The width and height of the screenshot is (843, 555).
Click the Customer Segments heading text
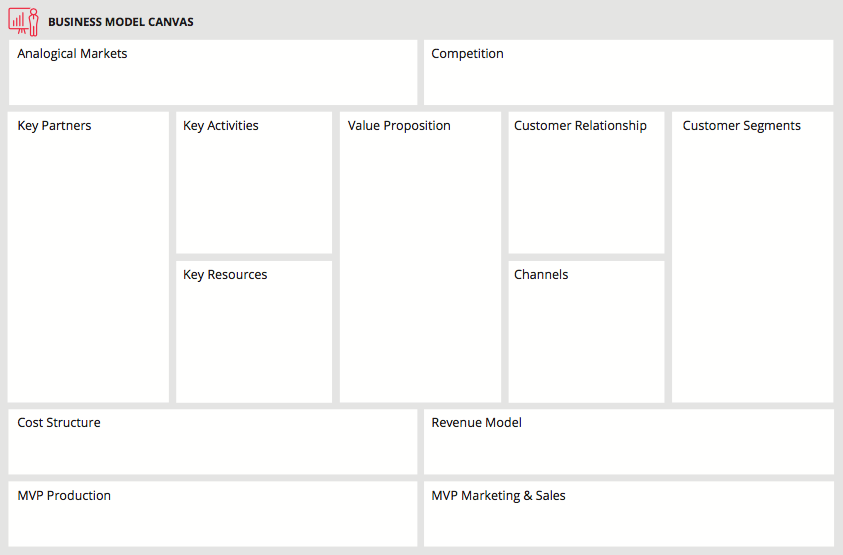[741, 126]
